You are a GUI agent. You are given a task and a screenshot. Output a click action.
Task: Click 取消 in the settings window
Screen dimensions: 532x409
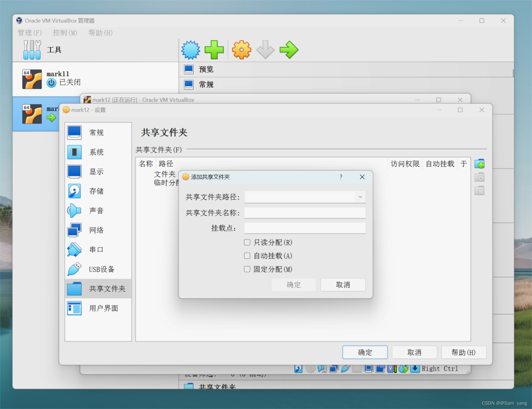(414, 352)
